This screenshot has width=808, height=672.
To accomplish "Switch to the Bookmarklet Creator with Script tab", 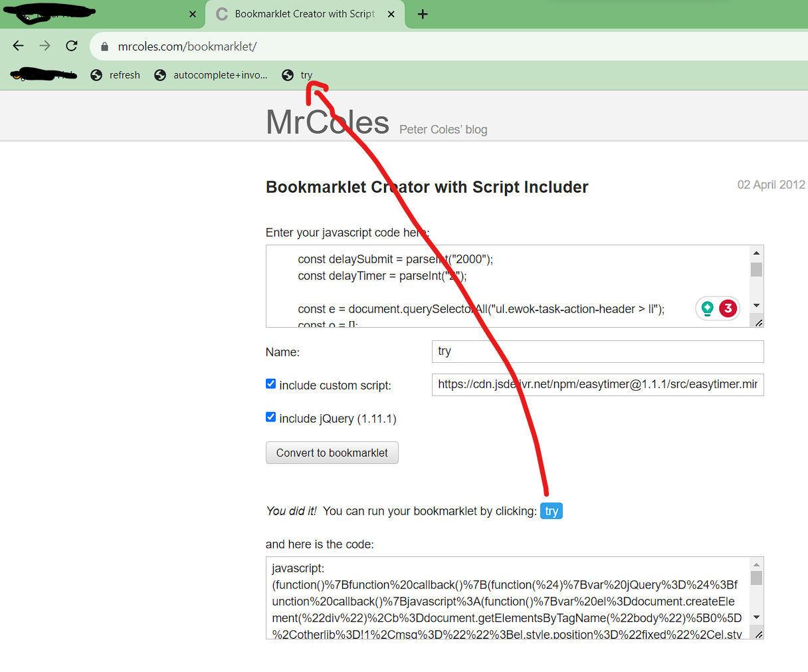I will [x=305, y=14].
